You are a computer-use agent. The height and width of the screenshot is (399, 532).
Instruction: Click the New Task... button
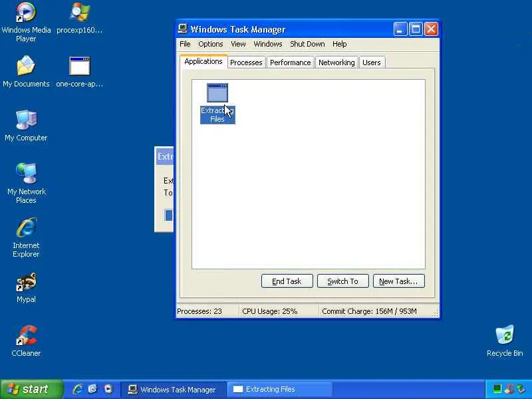click(x=398, y=281)
